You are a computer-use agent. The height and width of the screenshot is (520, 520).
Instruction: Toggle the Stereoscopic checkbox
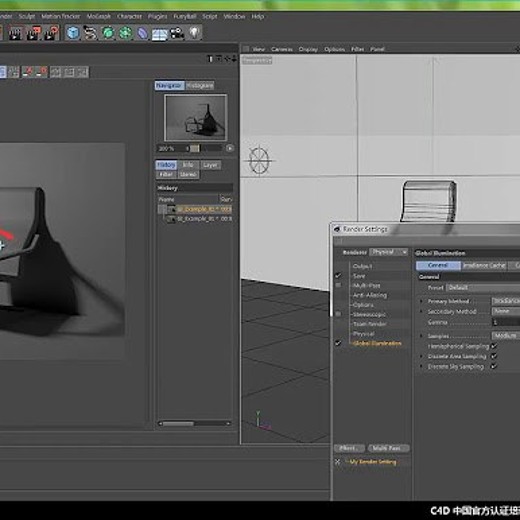click(338, 314)
